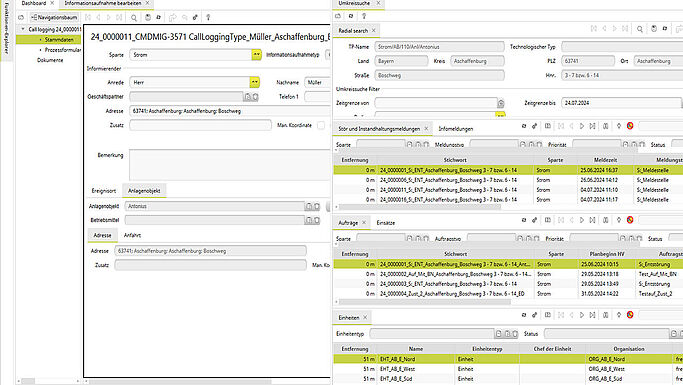Screen dimensions: 683x385
Task: Collapse the Call logging tree node
Action: (x=23, y=29)
